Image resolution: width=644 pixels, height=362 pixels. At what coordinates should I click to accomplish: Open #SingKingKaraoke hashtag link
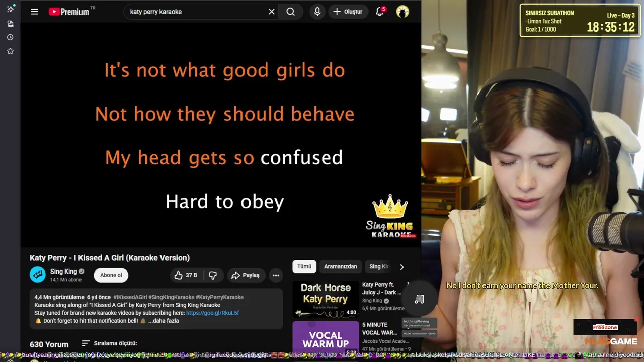(171, 297)
